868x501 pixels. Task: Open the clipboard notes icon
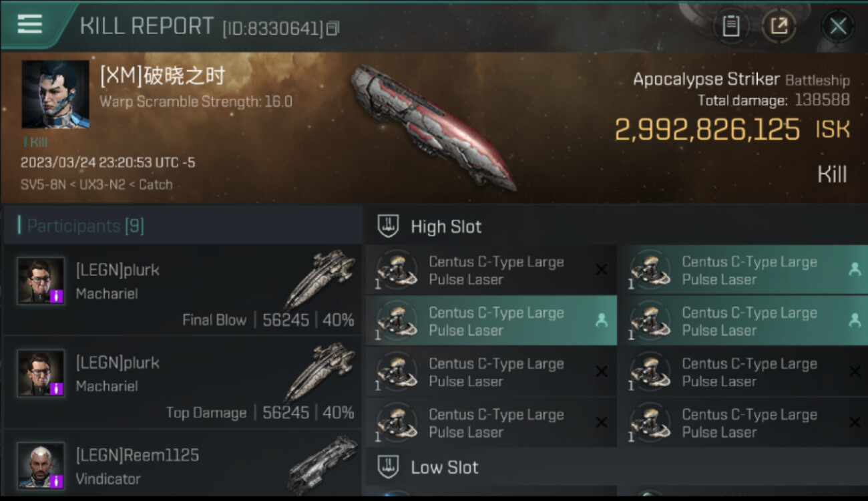tap(731, 27)
